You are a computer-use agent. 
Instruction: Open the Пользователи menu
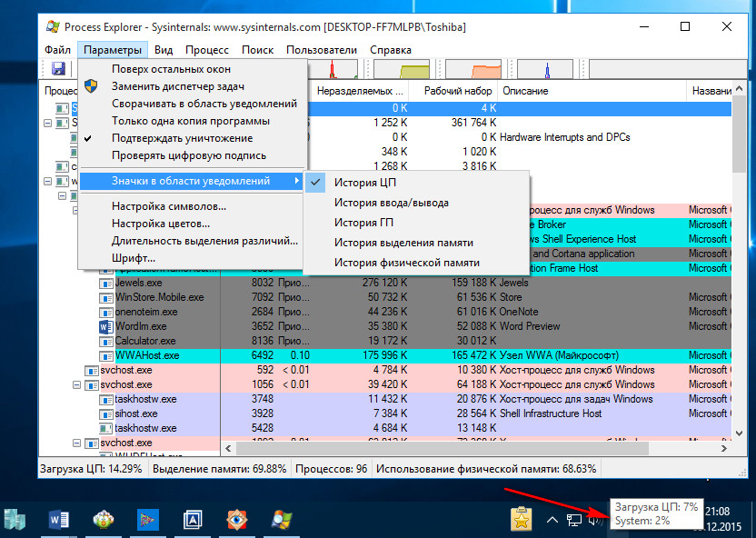point(322,50)
